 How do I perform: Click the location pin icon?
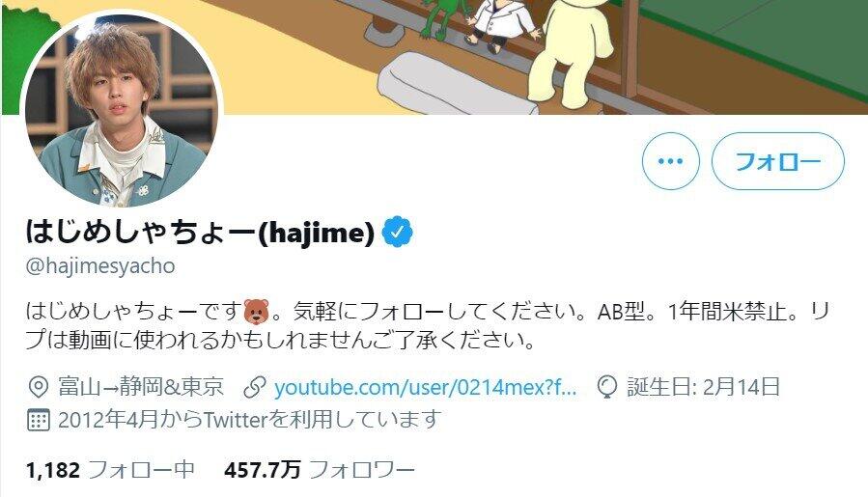tap(38, 386)
